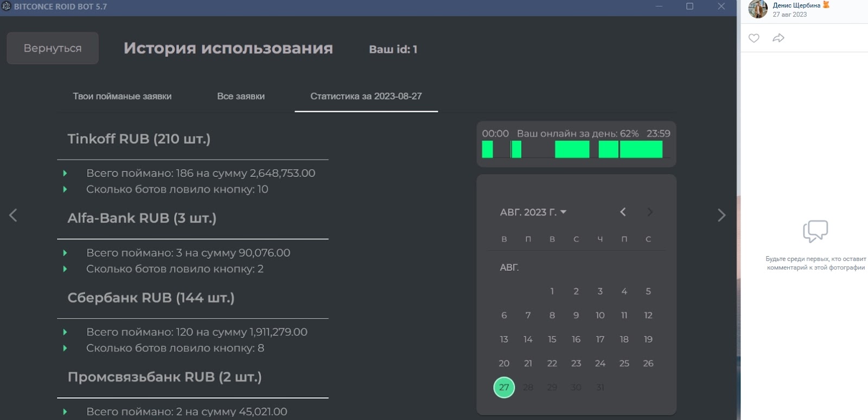The height and width of the screenshot is (420, 868).
Task: Go to the previous photo with left arrow
Action: 13,215
